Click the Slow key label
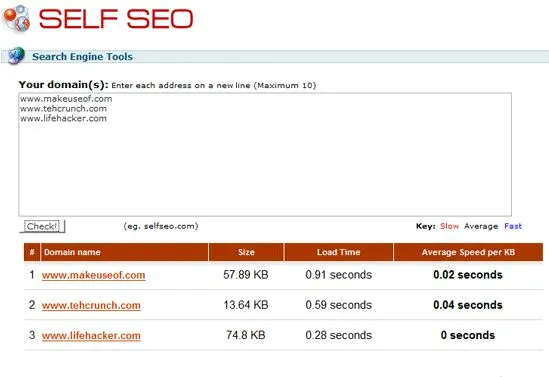The width and height of the screenshot is (549, 377). [450, 226]
